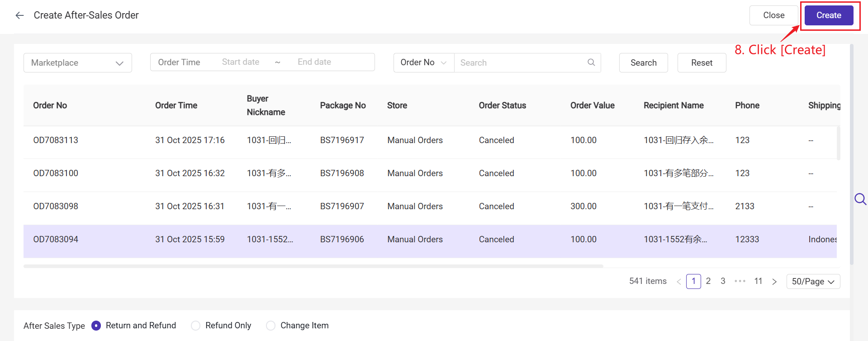The width and height of the screenshot is (868, 341).
Task: Select Refund Only radio option
Action: (x=195, y=326)
